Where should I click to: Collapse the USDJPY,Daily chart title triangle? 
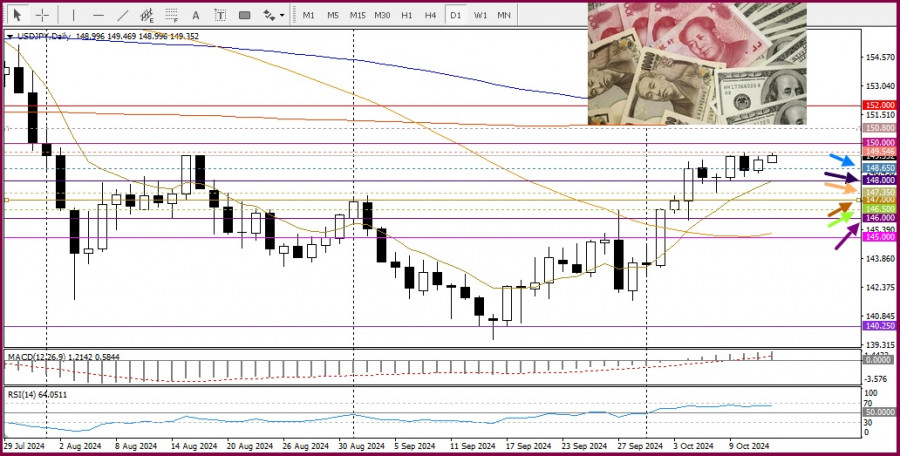click(9, 37)
